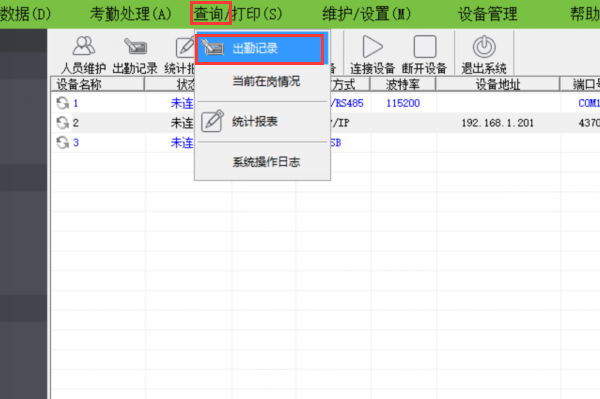Screen dimensions: 600x399
Task: Open the 设备管理 menu
Action: (487, 14)
